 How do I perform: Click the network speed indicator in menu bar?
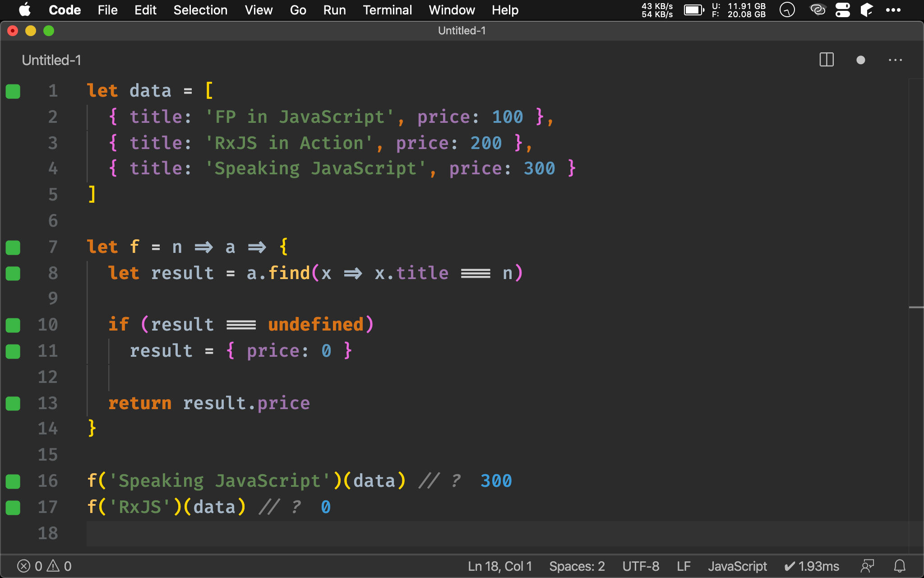tap(657, 10)
